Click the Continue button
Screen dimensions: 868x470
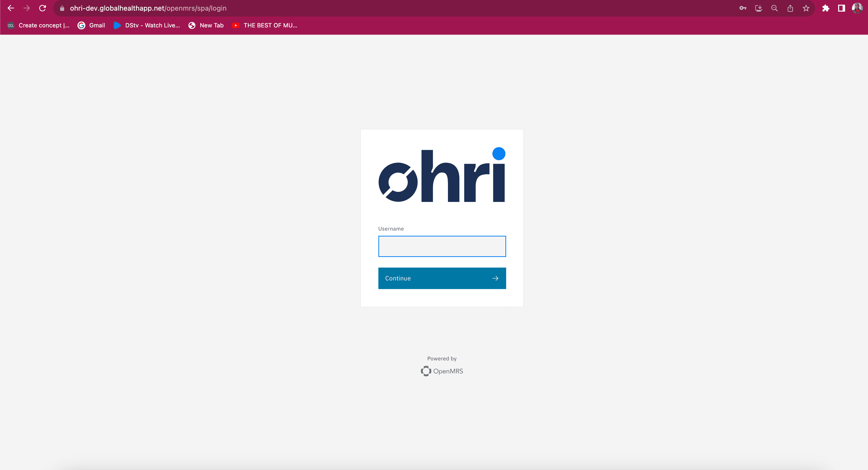442,278
